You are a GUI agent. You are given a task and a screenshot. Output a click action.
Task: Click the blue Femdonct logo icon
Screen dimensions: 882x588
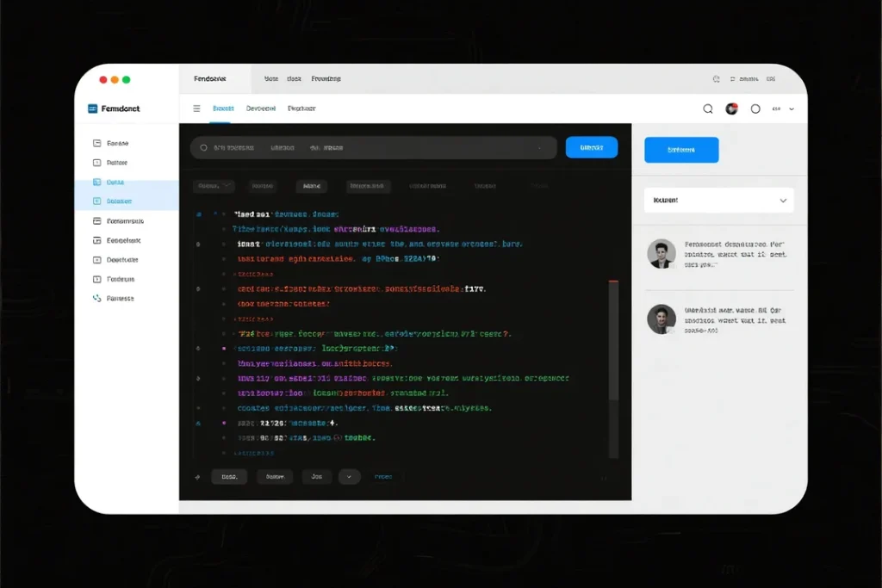tap(92, 108)
